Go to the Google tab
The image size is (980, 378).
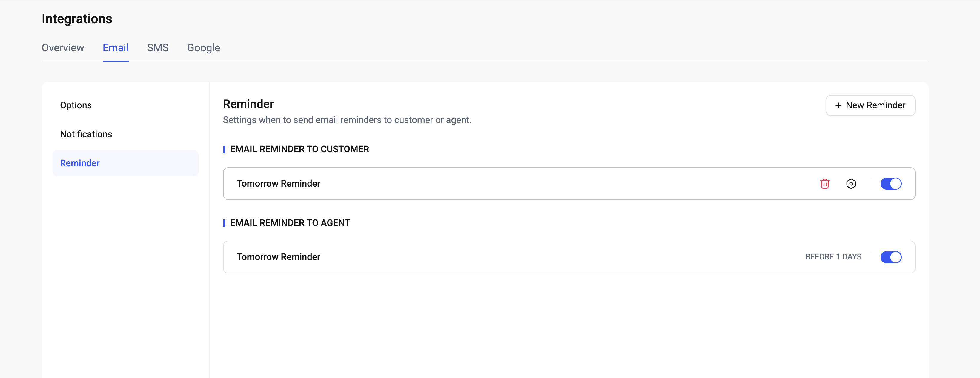(204, 48)
